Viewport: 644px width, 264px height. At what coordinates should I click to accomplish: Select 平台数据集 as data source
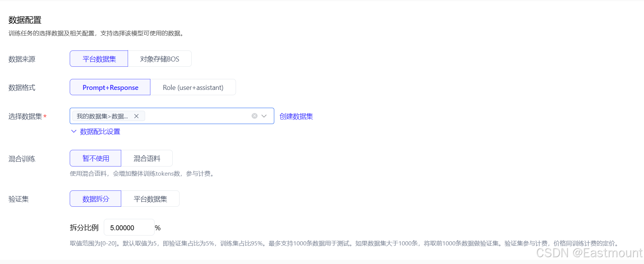(x=99, y=59)
